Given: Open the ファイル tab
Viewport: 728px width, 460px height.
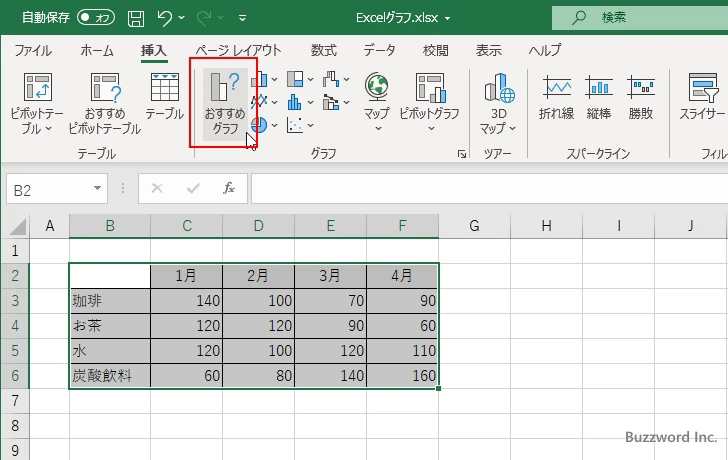Looking at the screenshot, I should coord(32,50).
